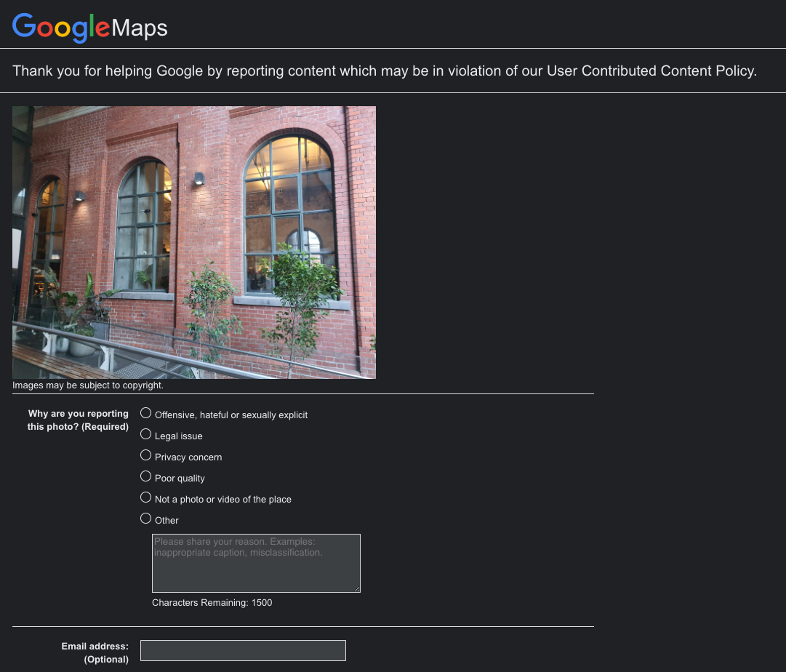
Task: Select "Not a photo or video of the place"
Action: coord(145,497)
